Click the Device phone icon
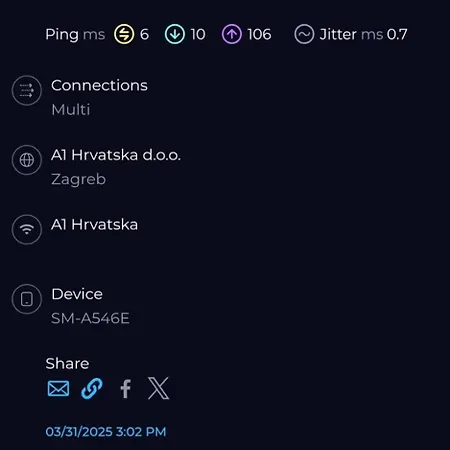This screenshot has width=450, height=450. [x=27, y=299]
